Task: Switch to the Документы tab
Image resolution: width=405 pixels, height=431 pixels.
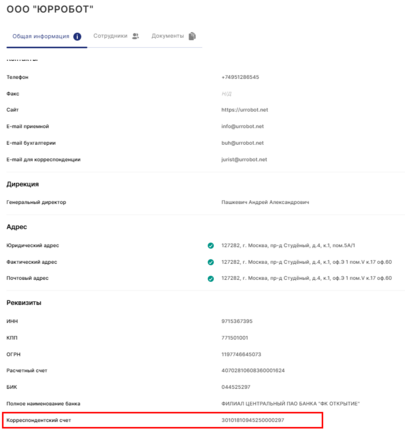Action: 174,36
